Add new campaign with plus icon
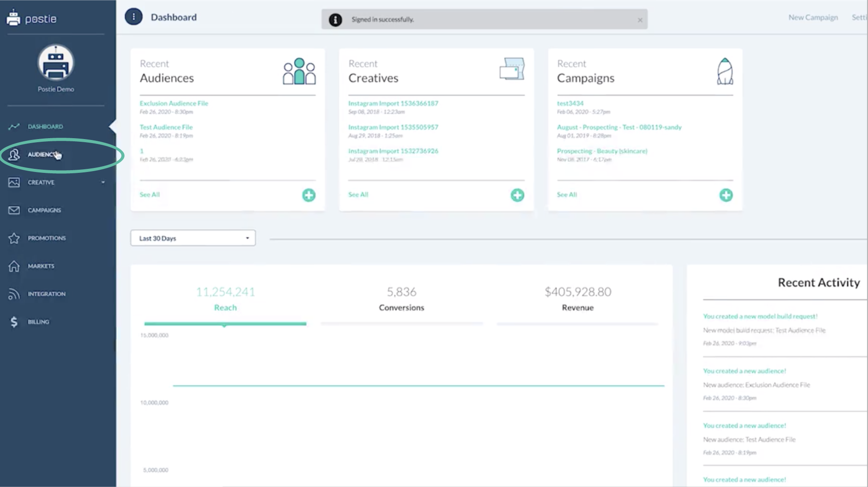Screen dimensions: 868x487 [726, 195]
